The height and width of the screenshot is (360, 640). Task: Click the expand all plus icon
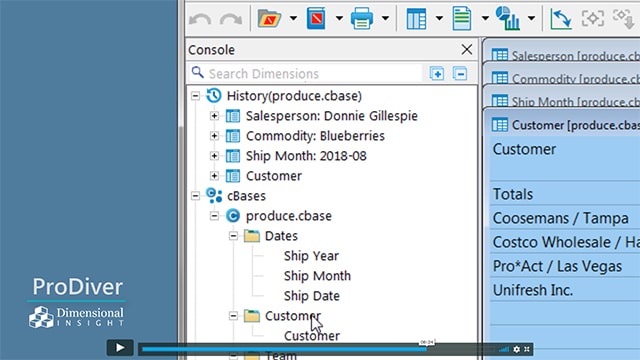coord(437,73)
